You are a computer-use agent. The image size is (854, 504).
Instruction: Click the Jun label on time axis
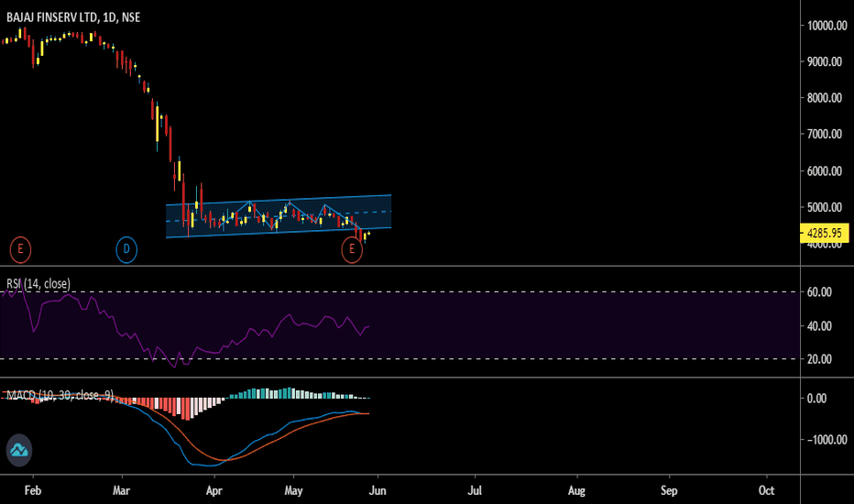378,490
